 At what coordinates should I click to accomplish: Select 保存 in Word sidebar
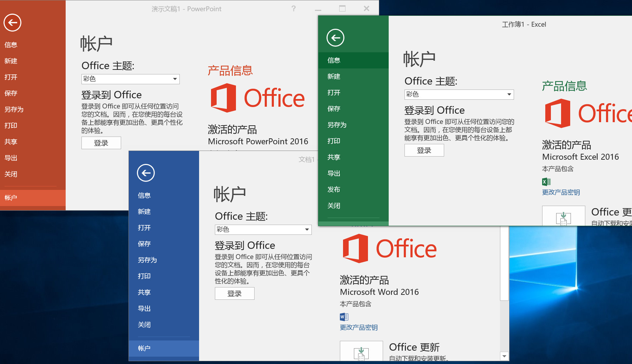tap(164, 244)
